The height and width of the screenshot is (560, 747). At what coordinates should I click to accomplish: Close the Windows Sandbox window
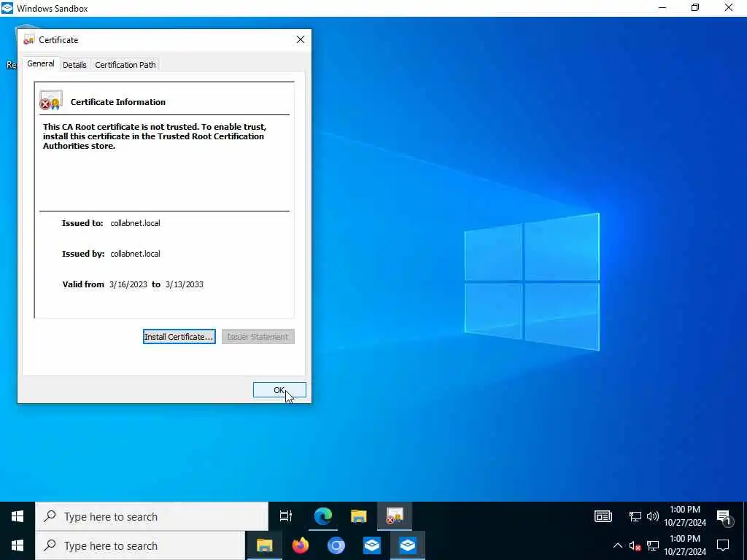(x=729, y=8)
